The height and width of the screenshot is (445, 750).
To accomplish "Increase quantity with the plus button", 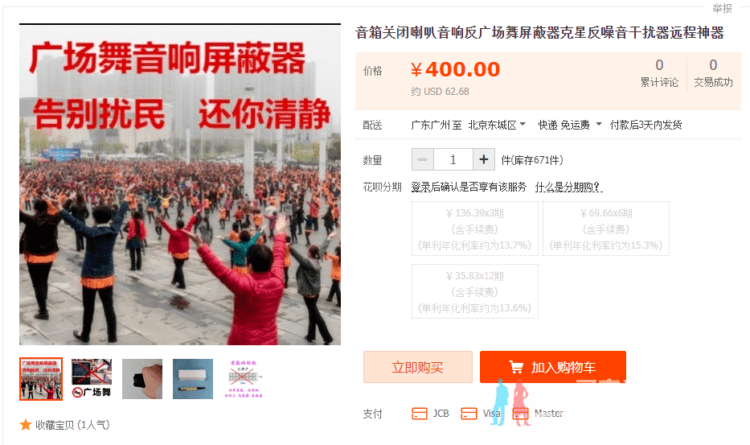I will pos(484,159).
